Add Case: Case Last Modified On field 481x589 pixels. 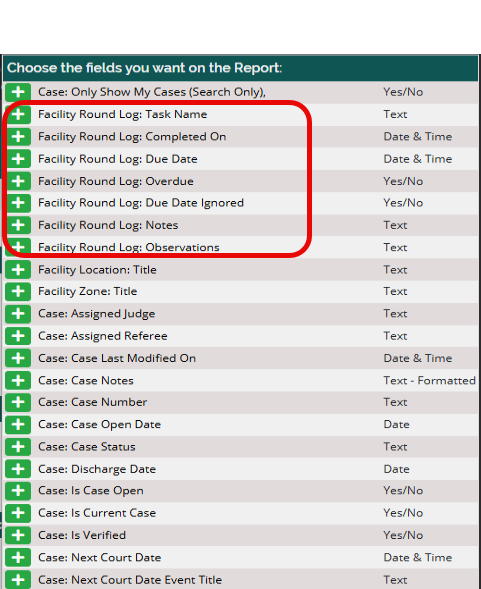[x=18, y=358]
